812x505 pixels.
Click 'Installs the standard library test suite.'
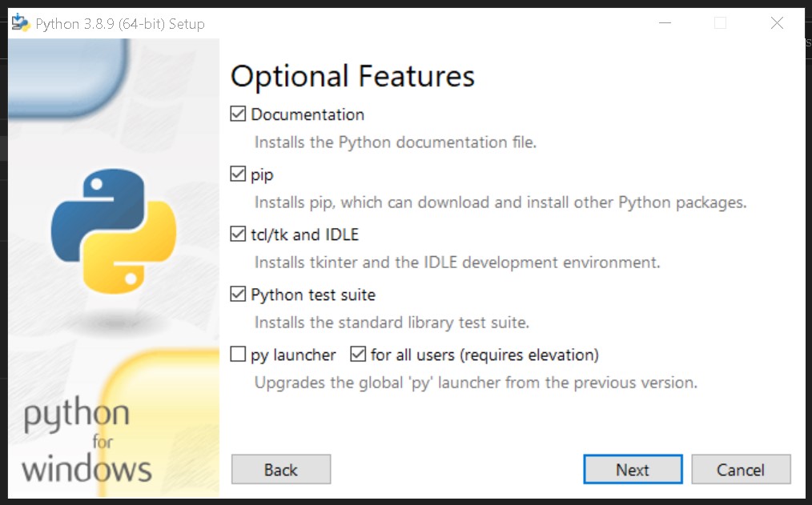point(392,323)
